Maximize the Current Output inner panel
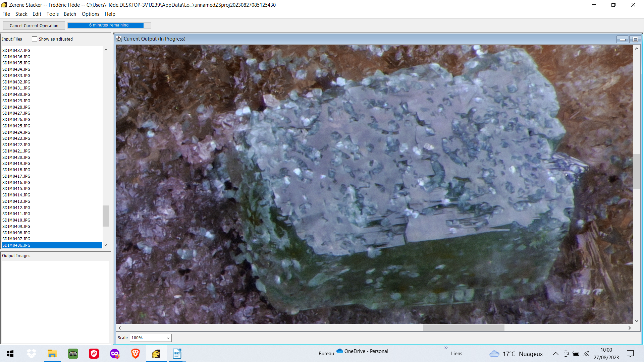 coord(635,40)
